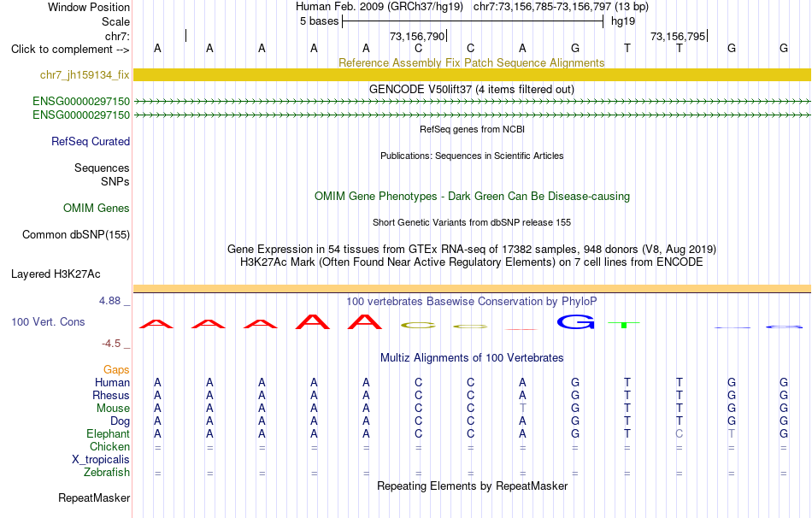
Task: Select the yellow fix patch alignment bar
Action: [x=472, y=75]
